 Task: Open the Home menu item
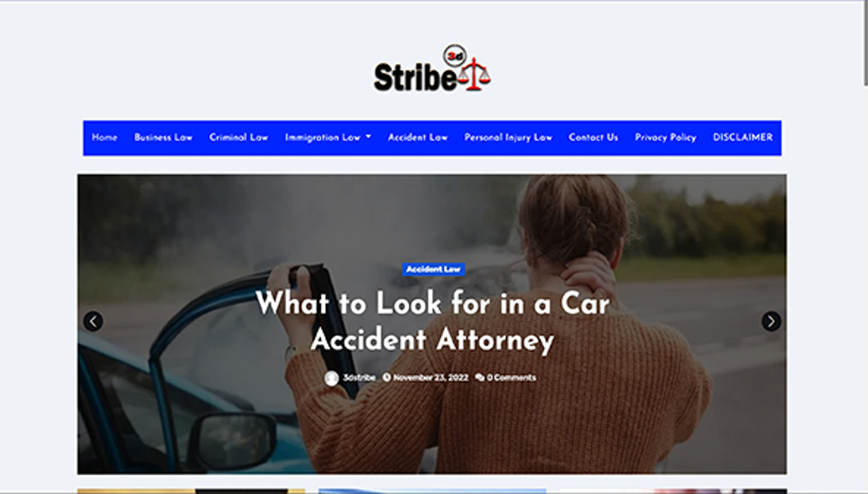[x=104, y=137]
